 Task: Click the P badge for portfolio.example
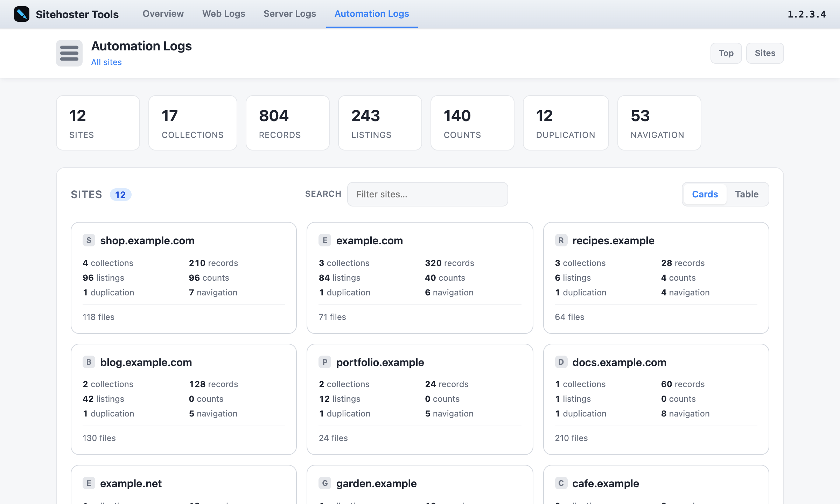(x=325, y=362)
